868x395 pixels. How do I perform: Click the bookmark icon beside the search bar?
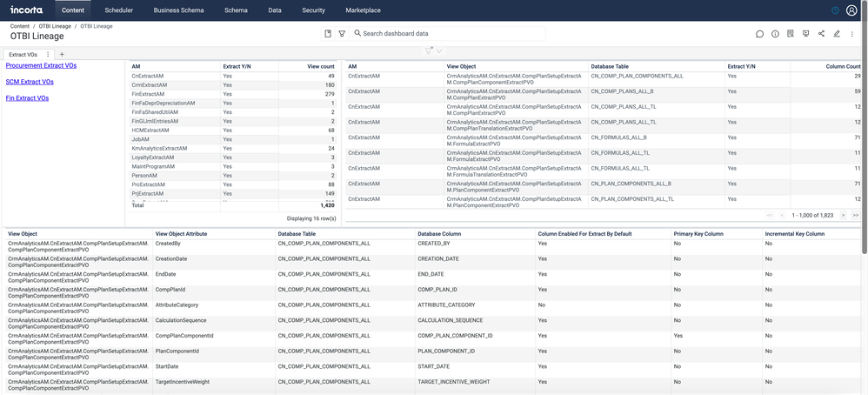(x=328, y=34)
